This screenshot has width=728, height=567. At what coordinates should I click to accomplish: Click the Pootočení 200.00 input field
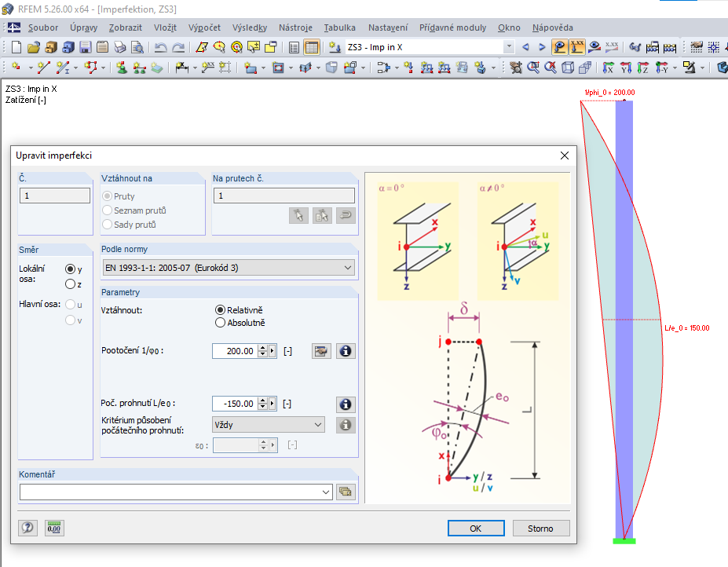coord(235,352)
